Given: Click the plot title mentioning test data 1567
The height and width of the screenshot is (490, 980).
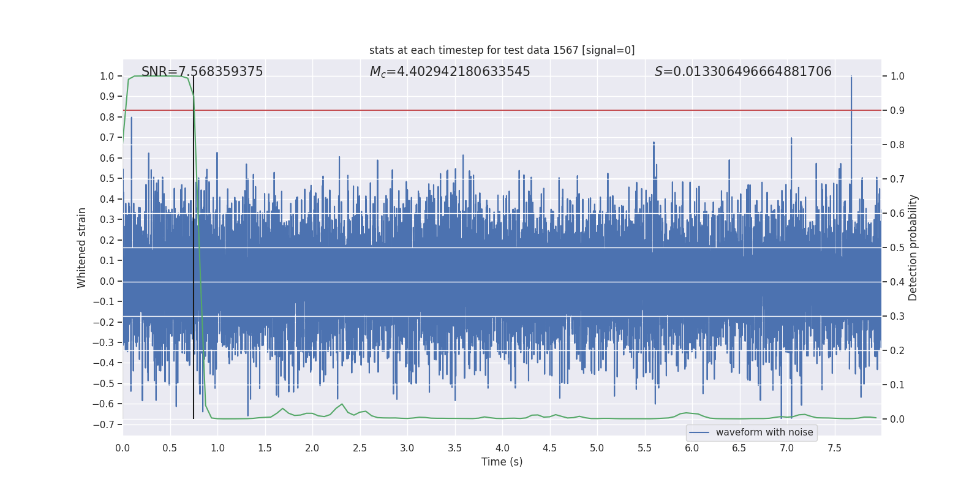Looking at the screenshot, I should (x=502, y=50).
